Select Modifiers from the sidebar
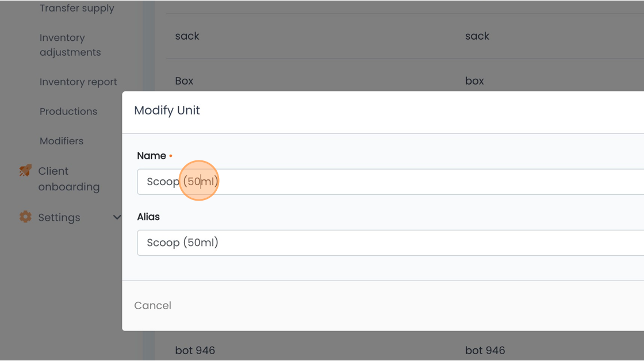The width and height of the screenshot is (644, 361). [62, 141]
